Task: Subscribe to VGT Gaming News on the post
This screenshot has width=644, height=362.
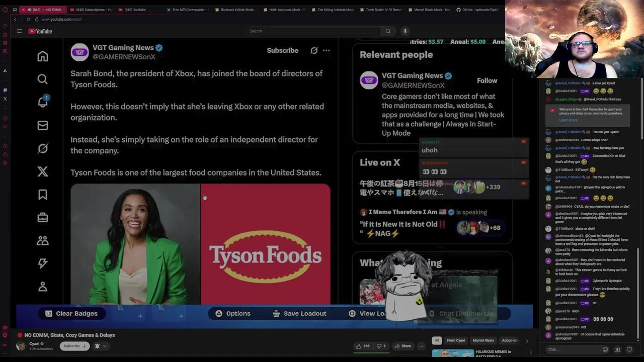Action: point(282,50)
